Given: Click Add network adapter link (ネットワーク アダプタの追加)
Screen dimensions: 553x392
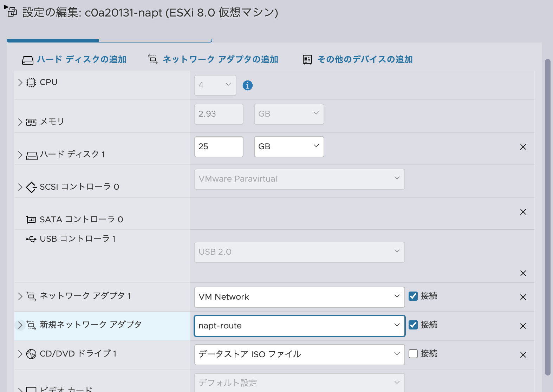Looking at the screenshot, I should (x=220, y=59).
